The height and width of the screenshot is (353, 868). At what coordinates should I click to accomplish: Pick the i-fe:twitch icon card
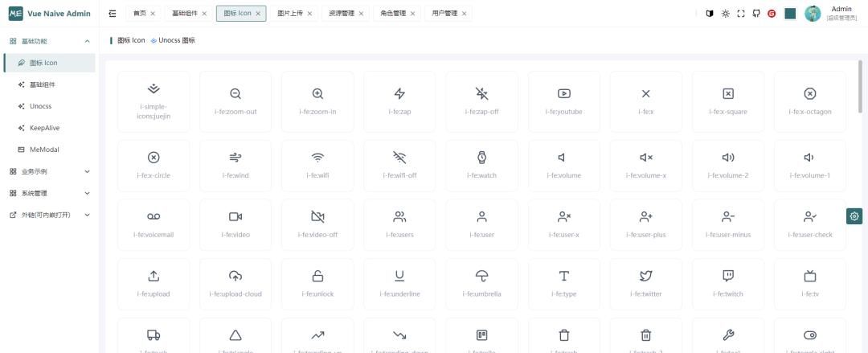(728, 284)
